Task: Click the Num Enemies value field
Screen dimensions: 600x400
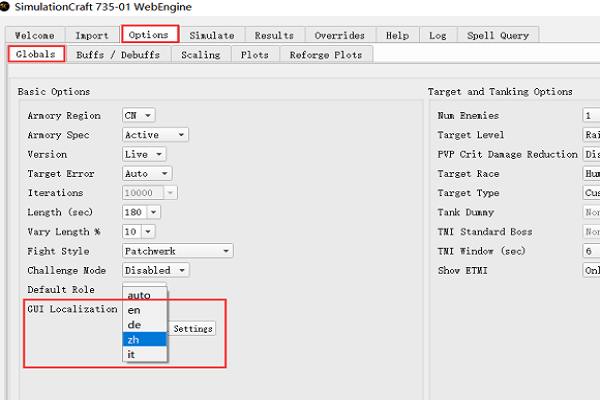Action: [x=591, y=115]
